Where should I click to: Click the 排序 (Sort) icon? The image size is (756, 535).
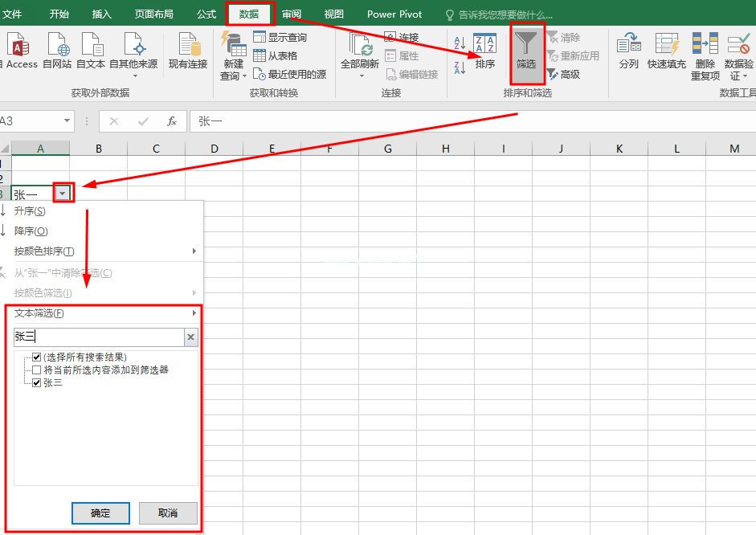coord(484,45)
